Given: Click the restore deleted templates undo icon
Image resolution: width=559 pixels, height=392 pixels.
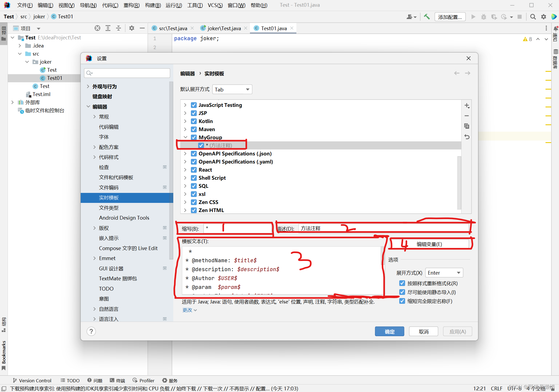Looking at the screenshot, I should pyautogui.click(x=467, y=137).
